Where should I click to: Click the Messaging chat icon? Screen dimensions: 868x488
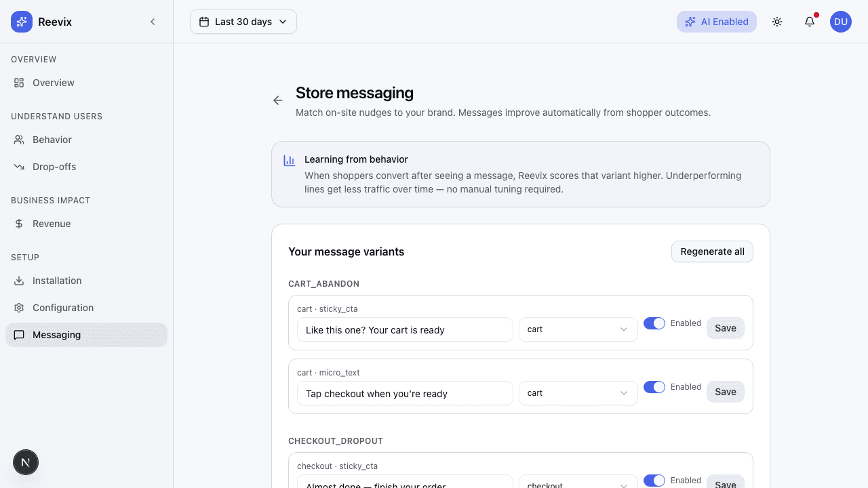[19, 335]
